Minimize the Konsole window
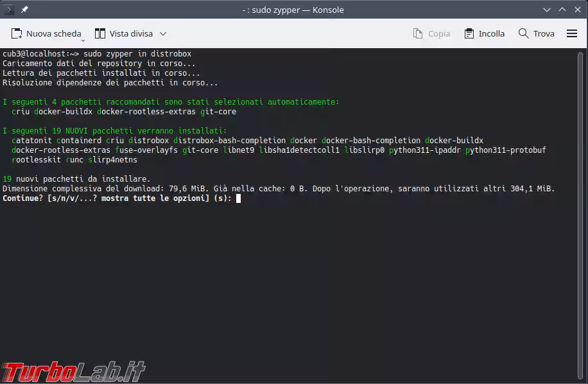This screenshot has width=588, height=384. pos(547,10)
